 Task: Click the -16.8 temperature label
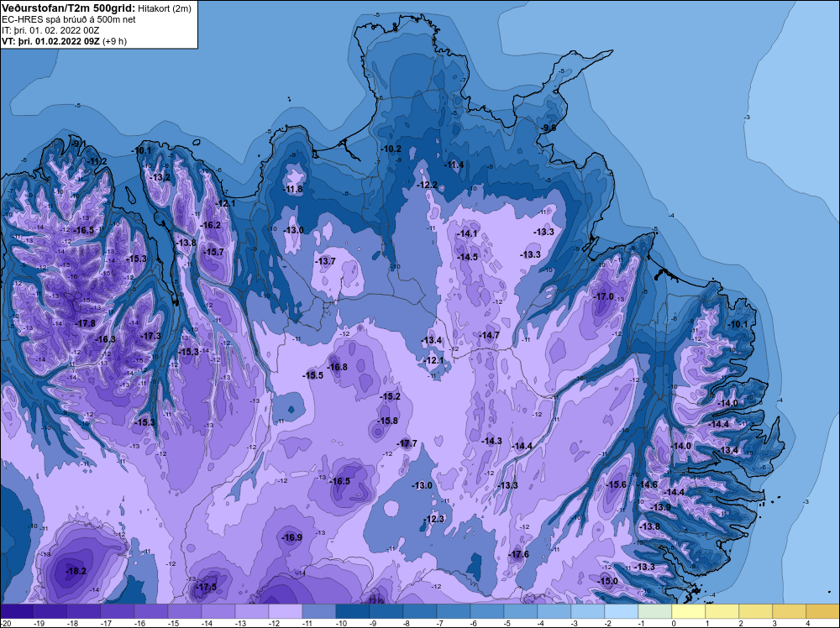click(337, 367)
